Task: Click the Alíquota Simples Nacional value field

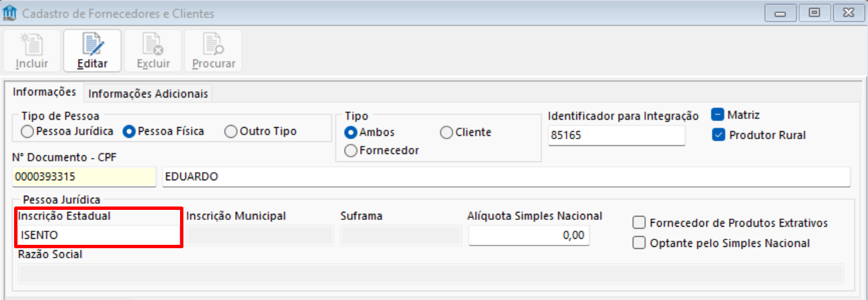Action: pyautogui.click(x=529, y=235)
